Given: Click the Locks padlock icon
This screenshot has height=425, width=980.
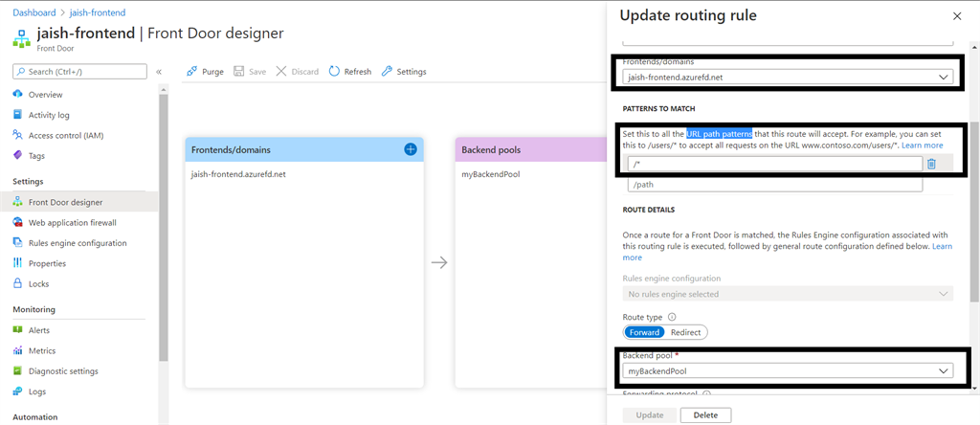Looking at the screenshot, I should pyautogui.click(x=17, y=283).
